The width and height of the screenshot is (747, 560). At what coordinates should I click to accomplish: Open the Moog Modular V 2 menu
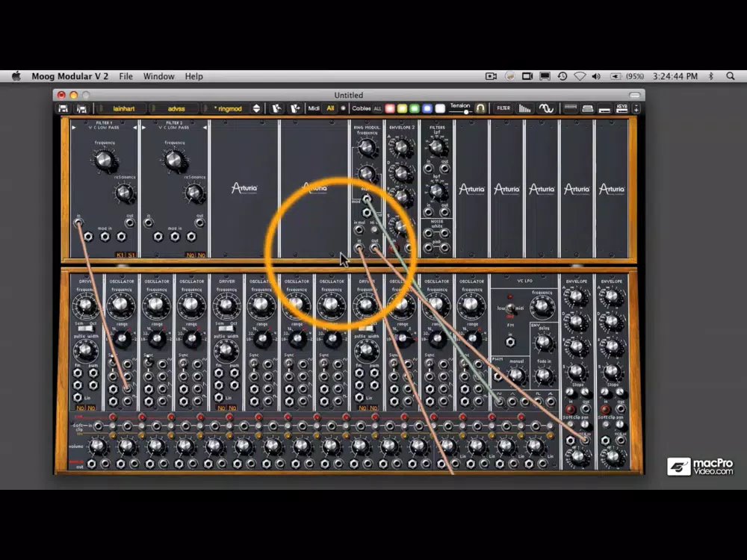(70, 76)
